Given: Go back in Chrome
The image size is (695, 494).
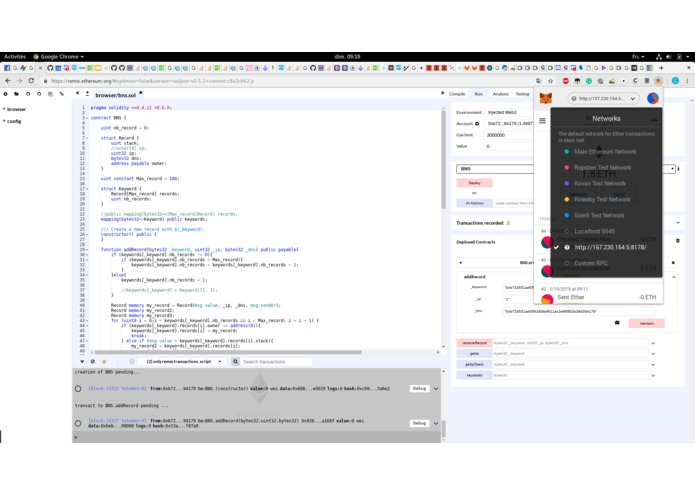Looking at the screenshot, I should pyautogui.click(x=8, y=81).
